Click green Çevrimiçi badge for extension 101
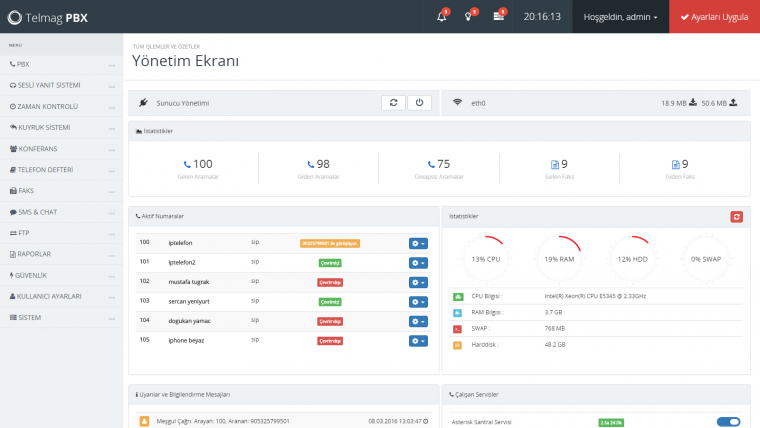Screen dimensions: 760x428 click(330, 263)
